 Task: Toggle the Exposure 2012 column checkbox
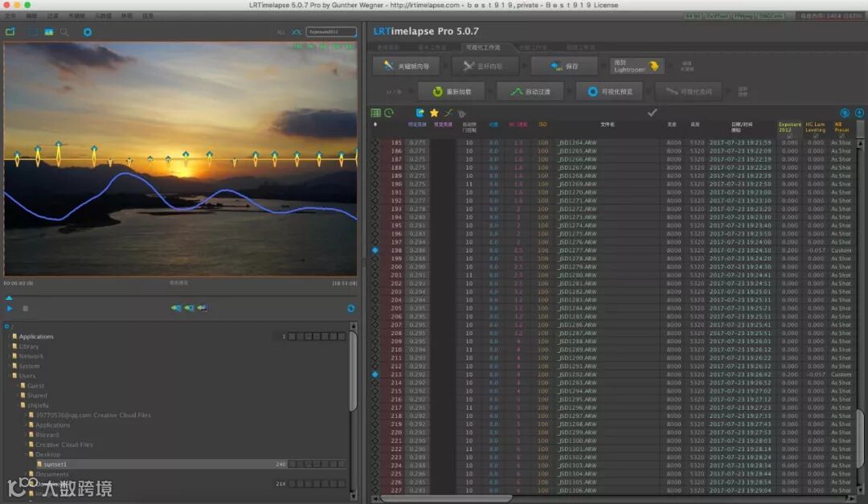(789, 135)
